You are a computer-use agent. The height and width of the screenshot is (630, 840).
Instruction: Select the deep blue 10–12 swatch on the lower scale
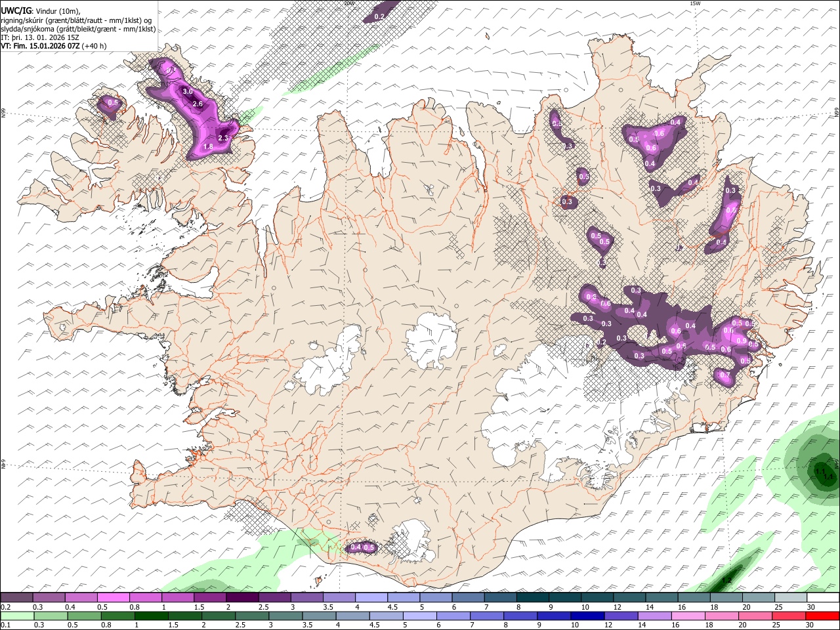click(x=586, y=616)
